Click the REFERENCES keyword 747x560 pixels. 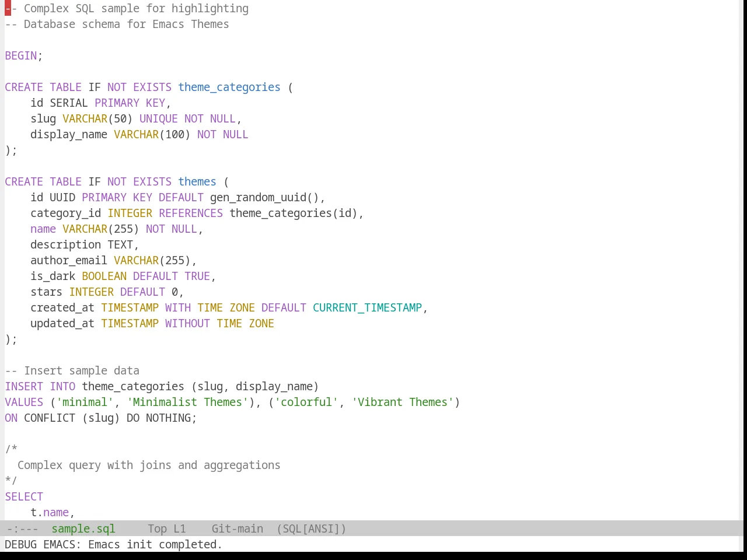click(191, 213)
